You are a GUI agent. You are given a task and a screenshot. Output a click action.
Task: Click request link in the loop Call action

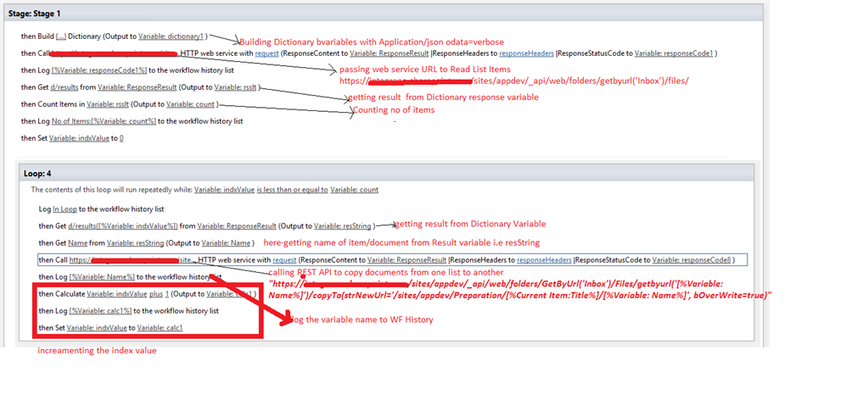pos(284,259)
